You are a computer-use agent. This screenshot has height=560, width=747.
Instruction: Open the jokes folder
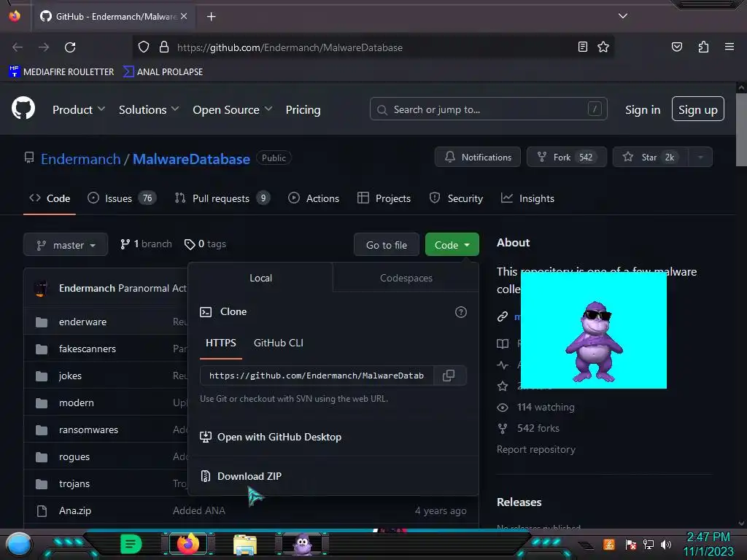click(x=70, y=376)
